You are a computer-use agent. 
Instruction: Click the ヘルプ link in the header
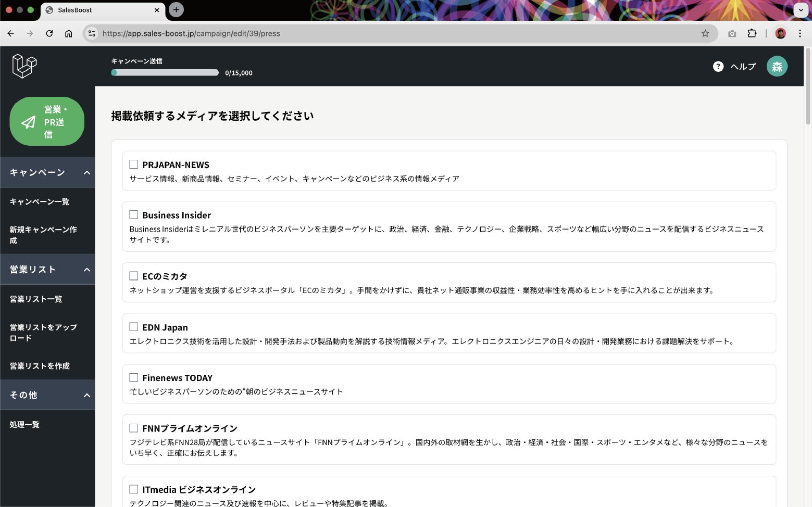point(743,66)
